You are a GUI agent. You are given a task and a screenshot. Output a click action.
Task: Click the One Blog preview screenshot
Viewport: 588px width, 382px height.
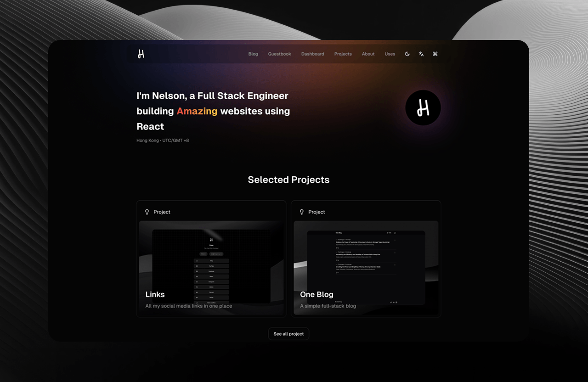pyautogui.click(x=366, y=257)
